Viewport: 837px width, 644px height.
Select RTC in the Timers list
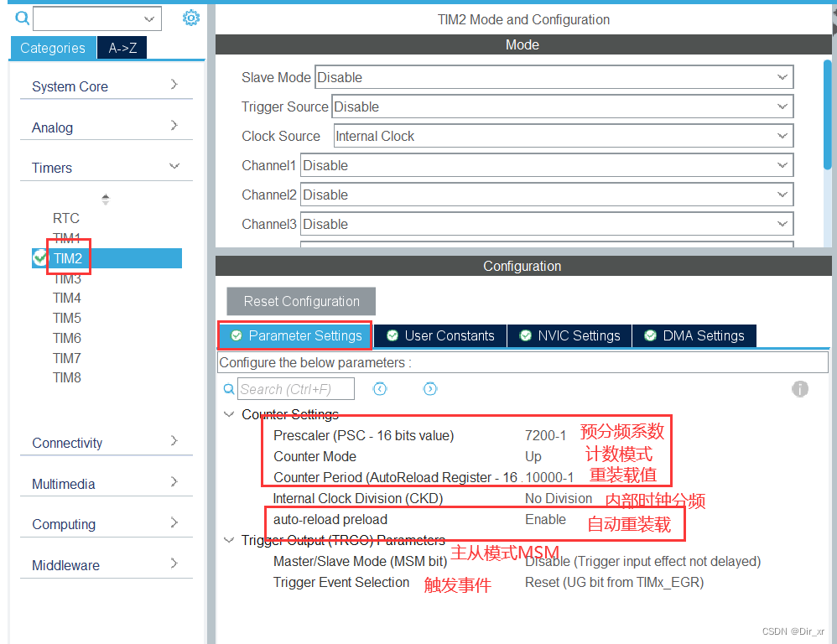[66, 218]
